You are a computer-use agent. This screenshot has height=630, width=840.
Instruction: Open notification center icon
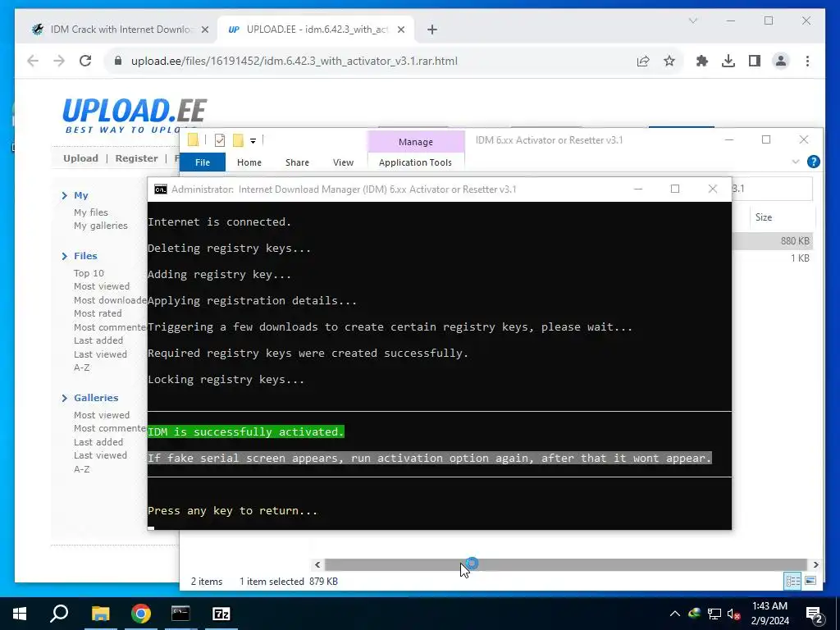(815, 614)
